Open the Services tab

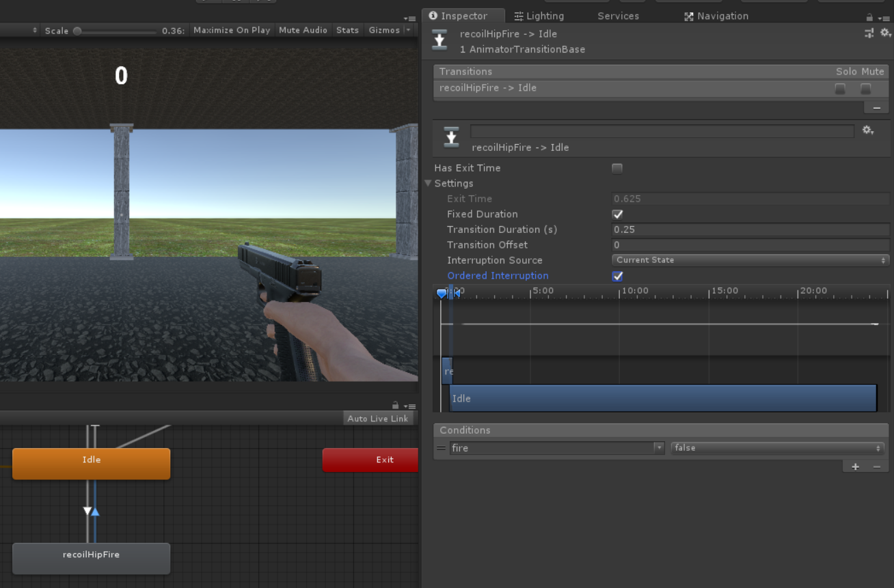tap(618, 16)
